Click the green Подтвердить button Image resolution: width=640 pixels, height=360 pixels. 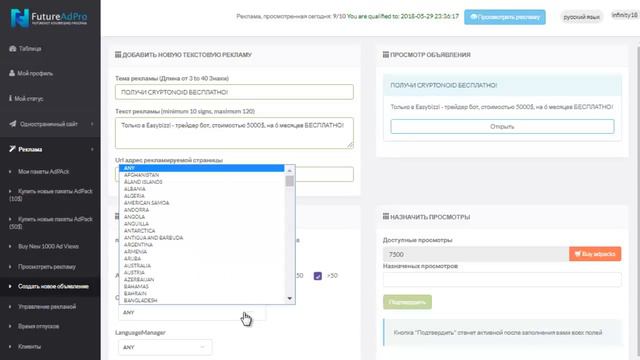(407, 302)
